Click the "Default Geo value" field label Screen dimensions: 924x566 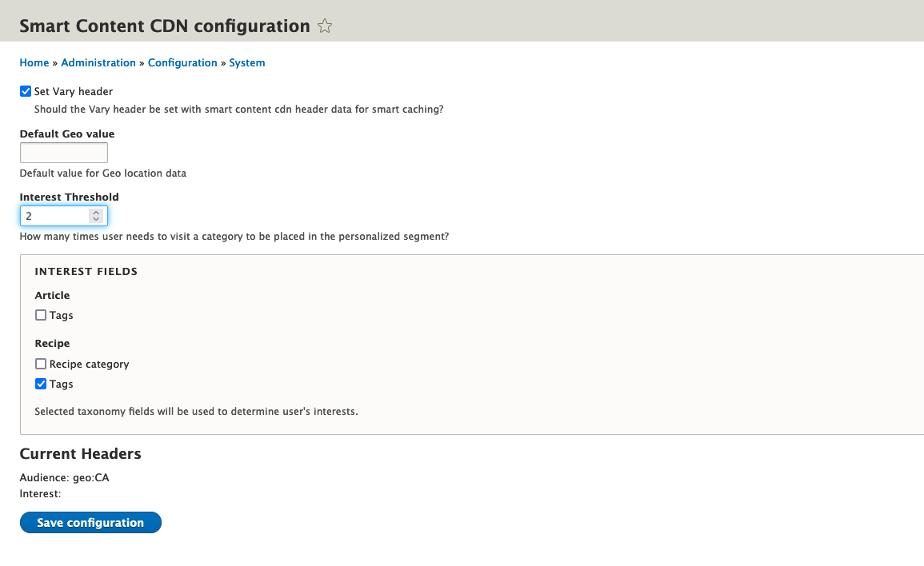pyautogui.click(x=67, y=134)
